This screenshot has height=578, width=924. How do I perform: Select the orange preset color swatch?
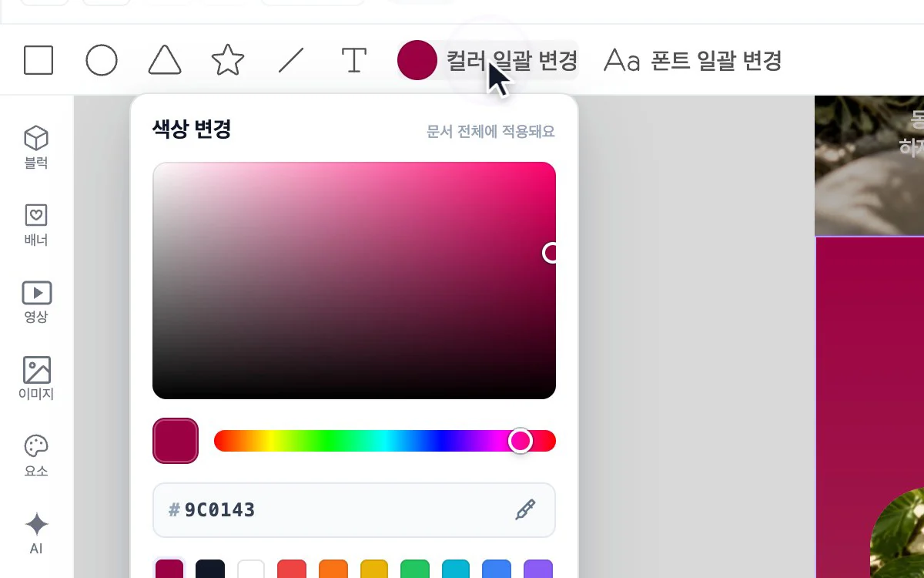(333, 570)
